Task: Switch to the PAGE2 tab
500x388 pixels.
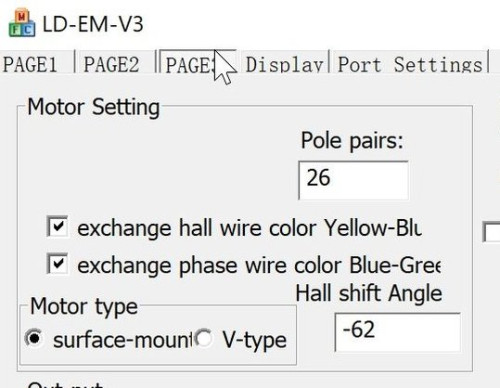Action: [x=111, y=64]
